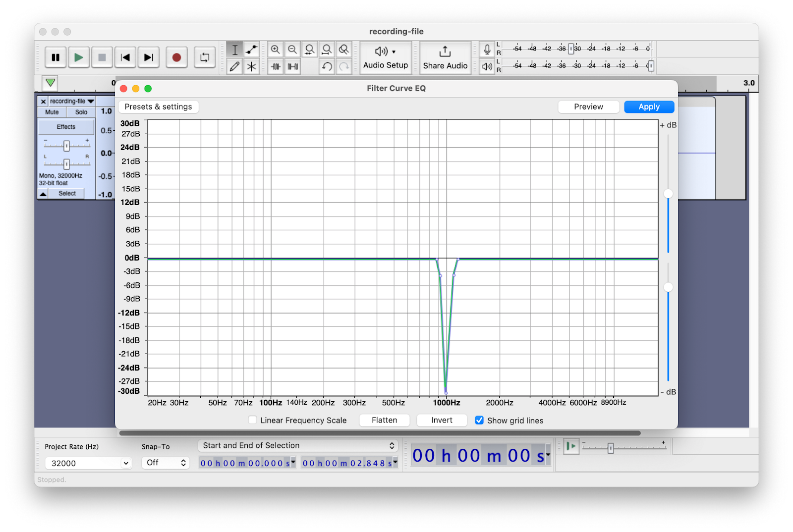The height and width of the screenshot is (532, 793).
Task: Click Preview in Filter Curve EQ
Action: coord(588,107)
